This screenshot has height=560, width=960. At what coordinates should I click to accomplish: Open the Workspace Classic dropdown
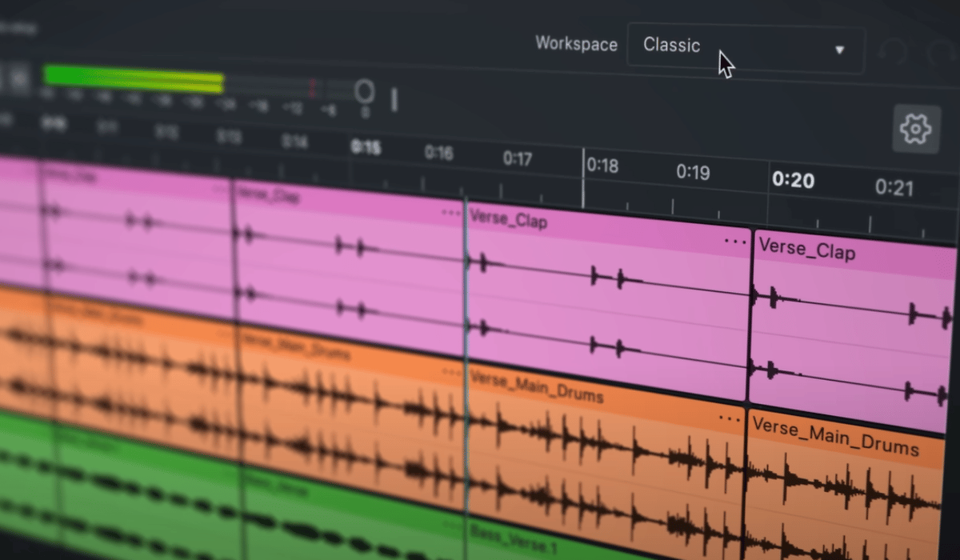tap(746, 46)
